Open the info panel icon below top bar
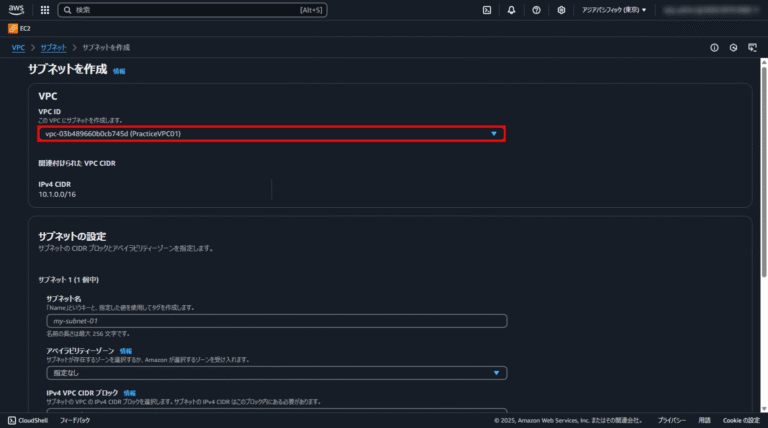 click(x=714, y=47)
